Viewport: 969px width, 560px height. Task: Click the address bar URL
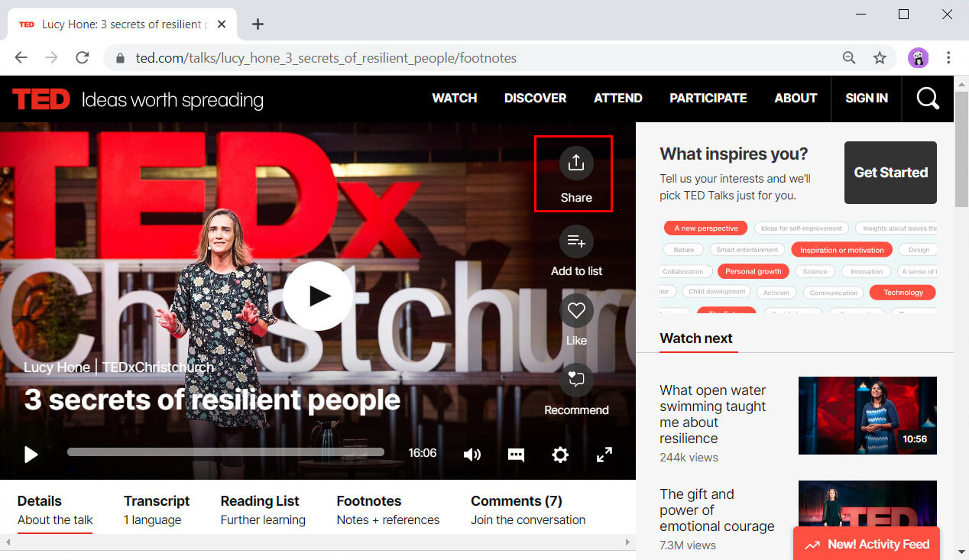point(326,58)
